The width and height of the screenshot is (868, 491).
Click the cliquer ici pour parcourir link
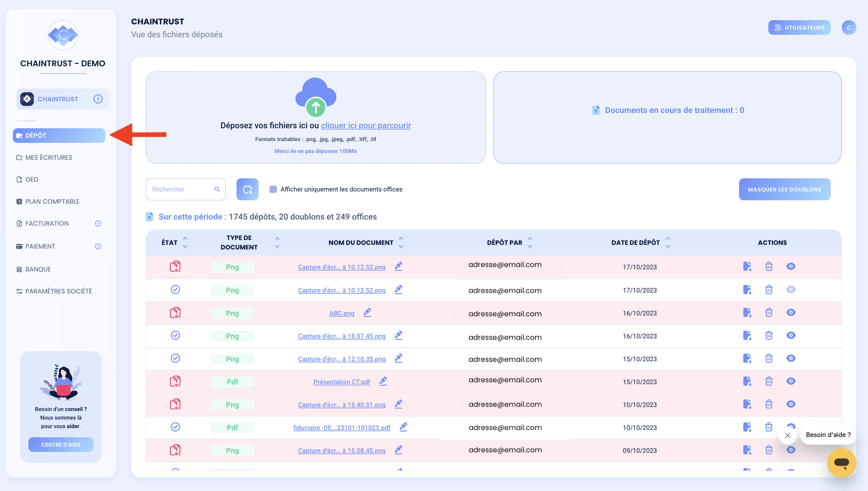pyautogui.click(x=366, y=125)
